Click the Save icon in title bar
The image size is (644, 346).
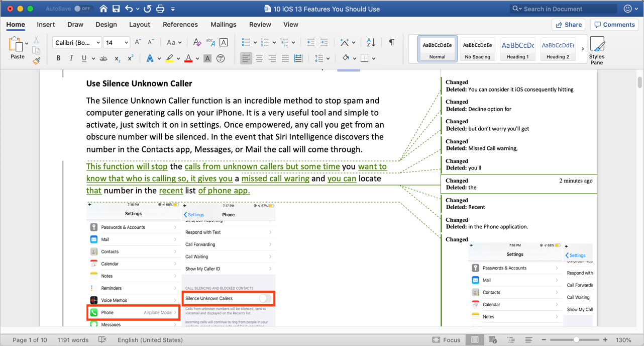(x=116, y=9)
